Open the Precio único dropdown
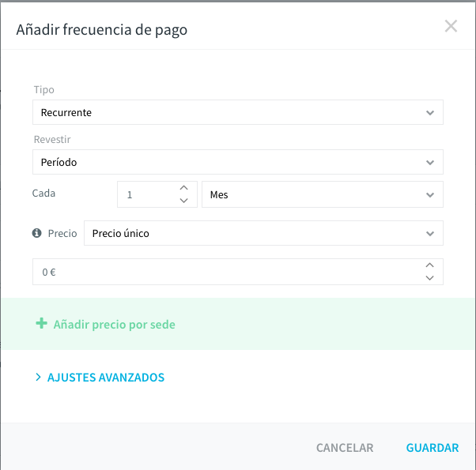This screenshot has height=470, width=476. pos(263,233)
